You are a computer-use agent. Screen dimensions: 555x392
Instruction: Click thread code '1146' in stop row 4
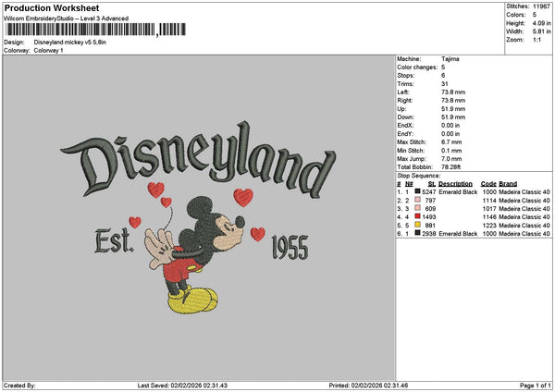(x=489, y=217)
